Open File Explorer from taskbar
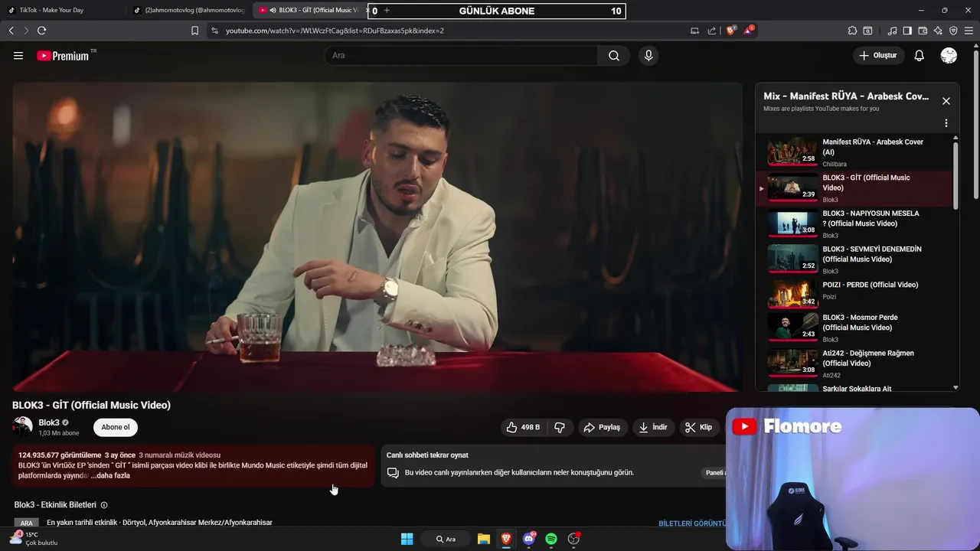 click(484, 539)
